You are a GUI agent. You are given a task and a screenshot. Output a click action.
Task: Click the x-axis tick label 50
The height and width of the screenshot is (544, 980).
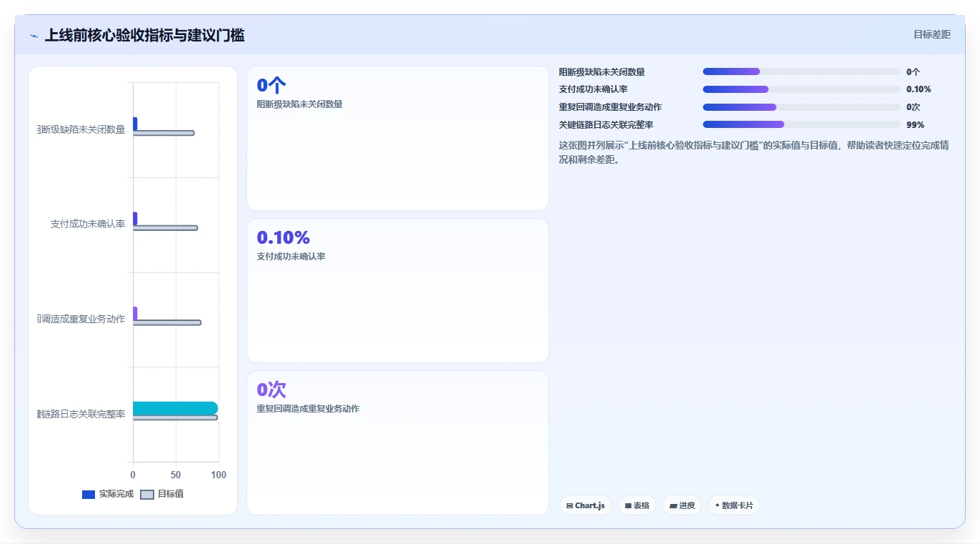click(x=176, y=475)
